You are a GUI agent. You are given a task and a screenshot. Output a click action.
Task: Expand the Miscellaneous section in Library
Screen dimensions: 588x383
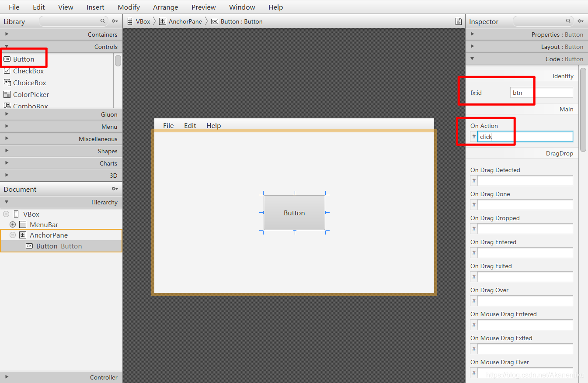pos(7,138)
